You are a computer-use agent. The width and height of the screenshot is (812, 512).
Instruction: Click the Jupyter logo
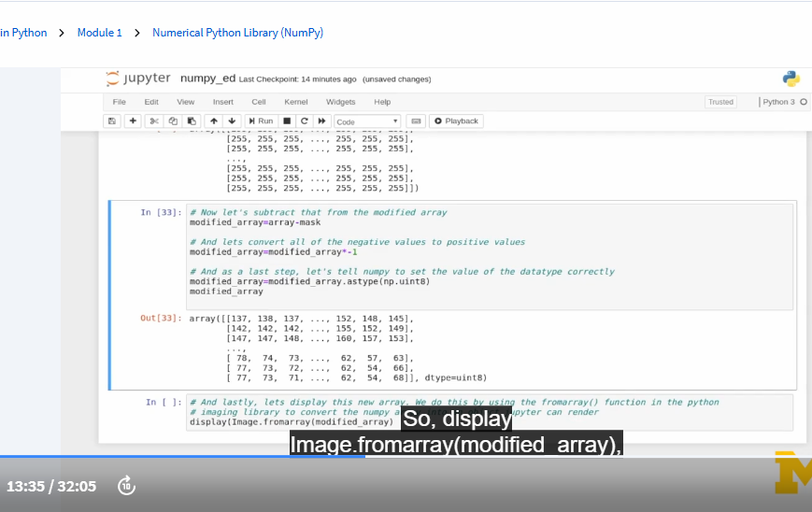click(137, 78)
